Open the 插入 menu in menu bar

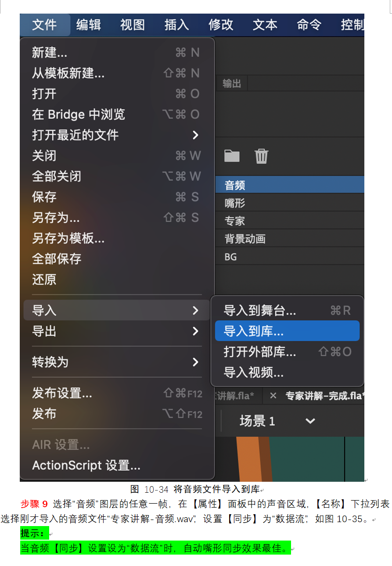[x=176, y=25]
